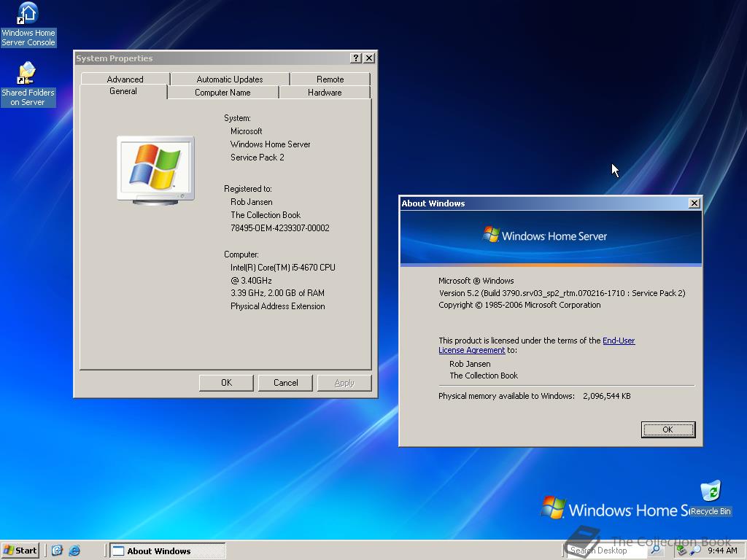Click the Physical Address Extension text
Viewport: 747px width, 560px height.
(x=278, y=306)
